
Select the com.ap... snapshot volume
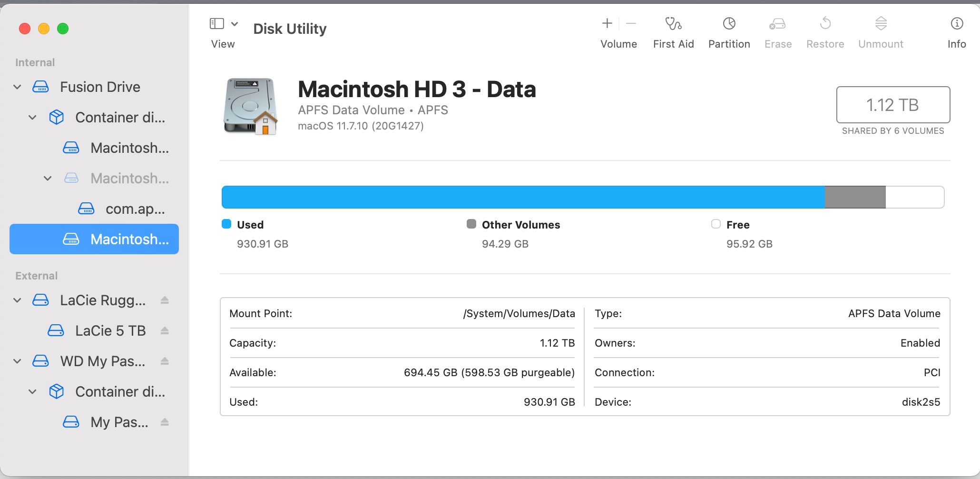coord(94,209)
